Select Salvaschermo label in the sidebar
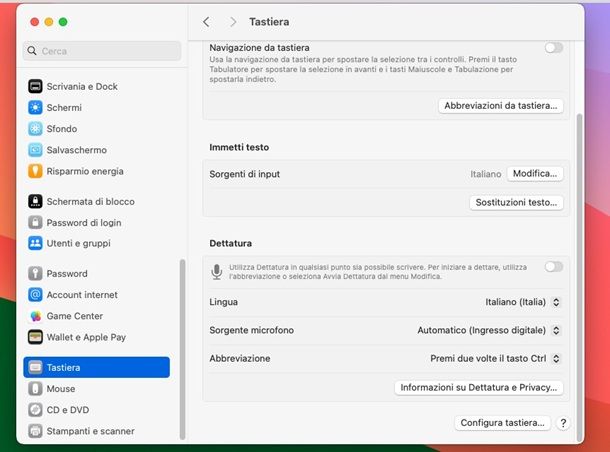Image resolution: width=610 pixels, height=452 pixels. click(77, 150)
